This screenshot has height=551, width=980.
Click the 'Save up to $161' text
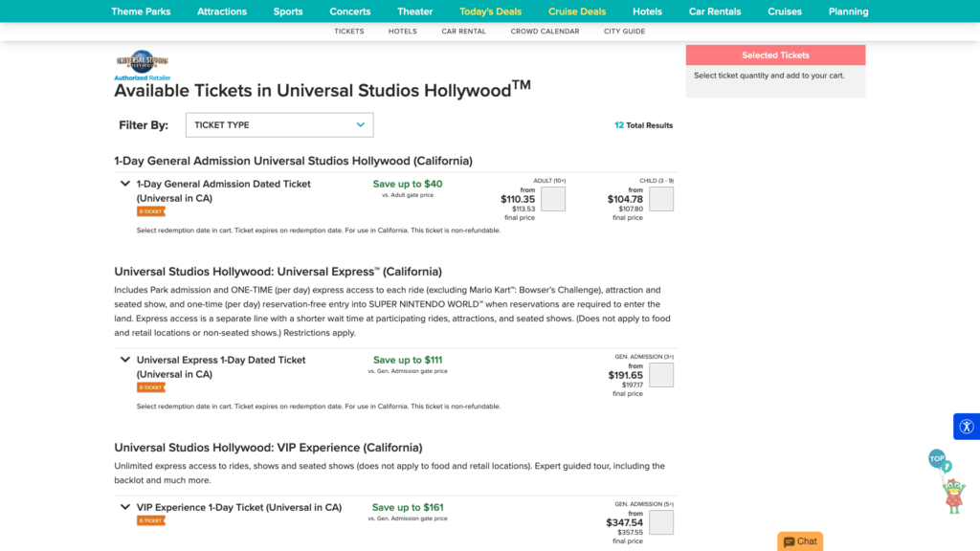pos(408,507)
